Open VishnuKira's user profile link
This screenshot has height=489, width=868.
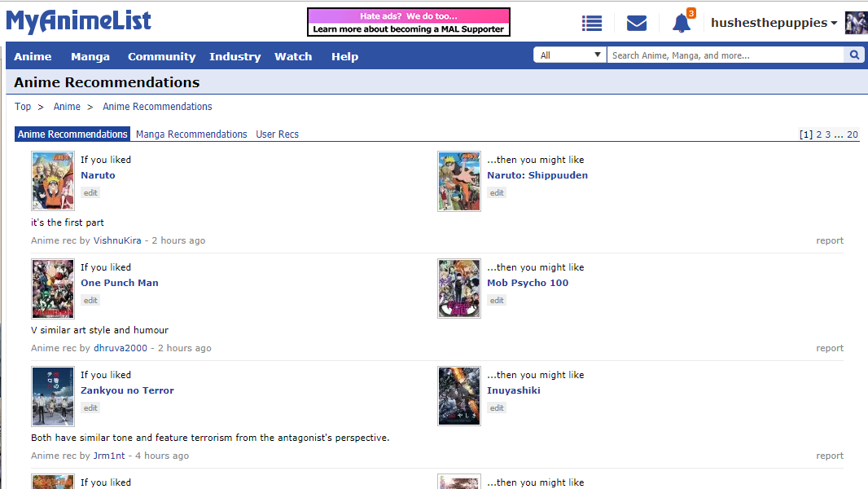click(117, 240)
